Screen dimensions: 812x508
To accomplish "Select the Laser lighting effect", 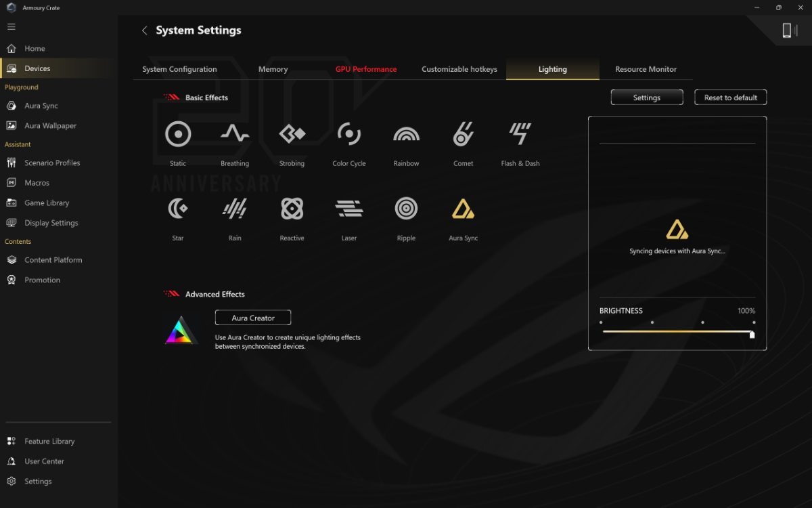I will [349, 209].
